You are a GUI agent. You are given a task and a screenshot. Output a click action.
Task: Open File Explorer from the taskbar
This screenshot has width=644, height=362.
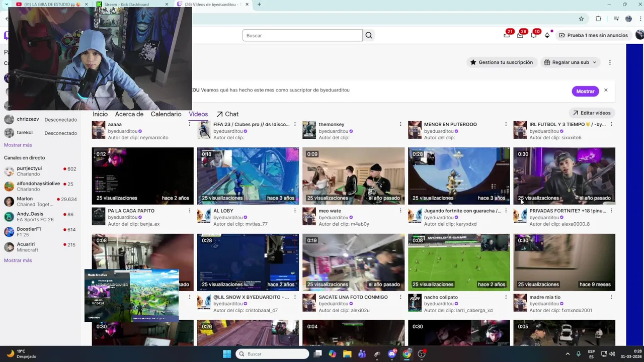(x=347, y=354)
